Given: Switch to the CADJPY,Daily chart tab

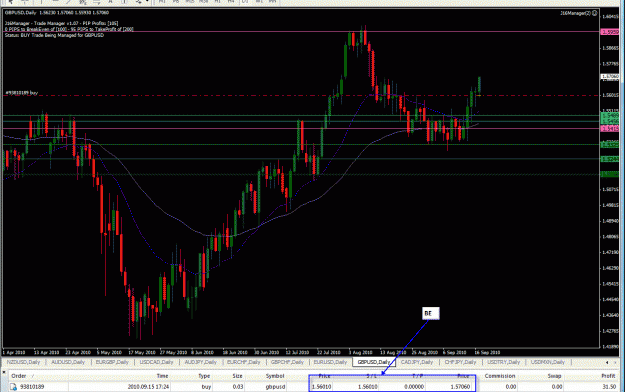Looking at the screenshot, I should (x=417, y=362).
